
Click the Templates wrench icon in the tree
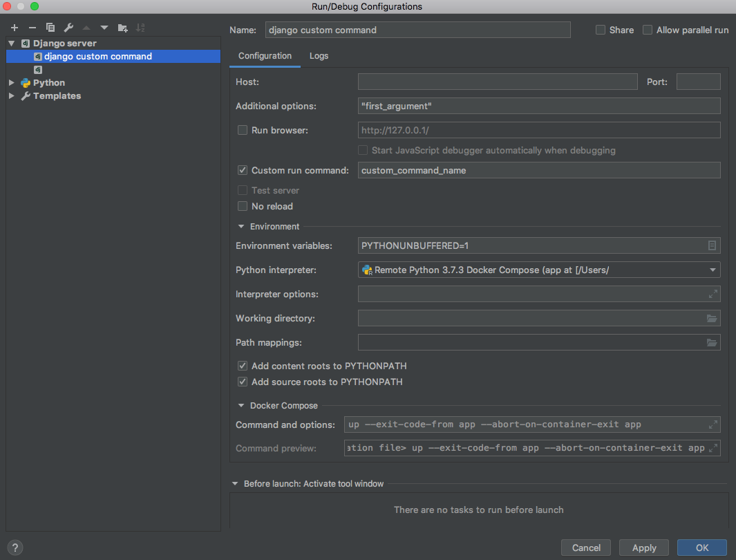pyautogui.click(x=26, y=96)
